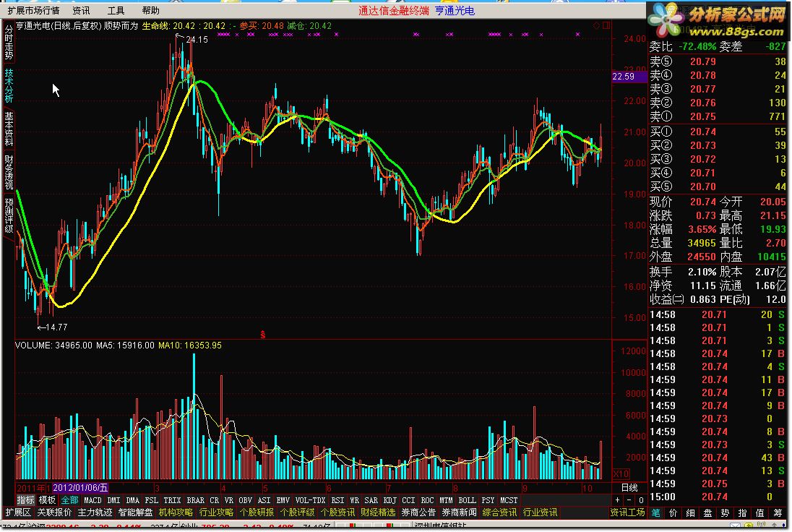
Task: Click the X10 volume scale indicator
Action: [x=621, y=474]
